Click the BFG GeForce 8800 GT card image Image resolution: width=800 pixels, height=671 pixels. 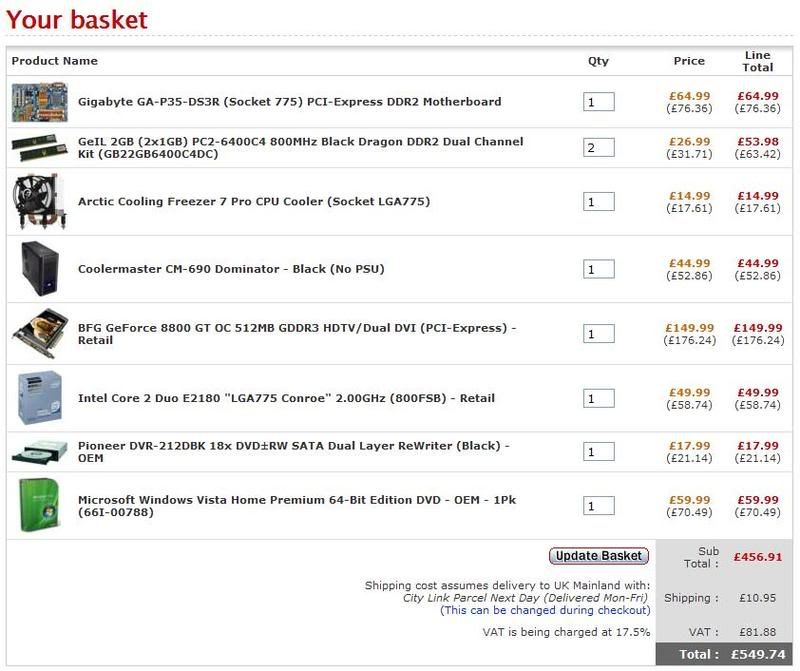click(40, 334)
